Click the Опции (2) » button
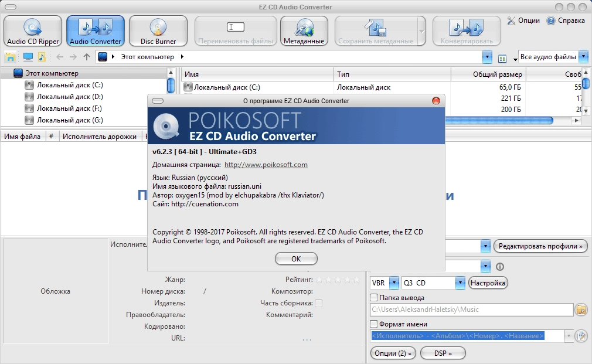The height and width of the screenshot is (364, 592). click(x=393, y=353)
